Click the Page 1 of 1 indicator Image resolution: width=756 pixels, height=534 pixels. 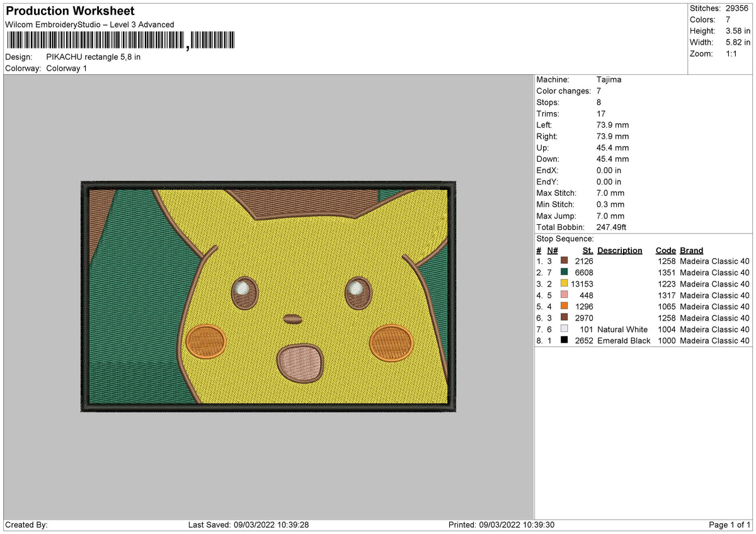(x=729, y=525)
